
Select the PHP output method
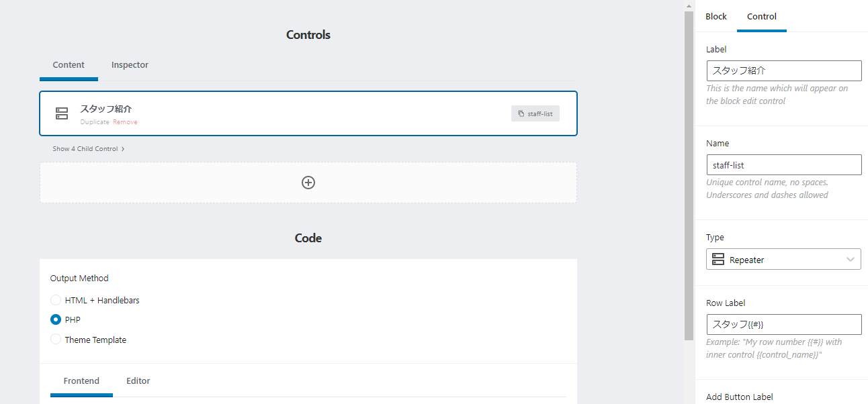pyautogui.click(x=56, y=319)
